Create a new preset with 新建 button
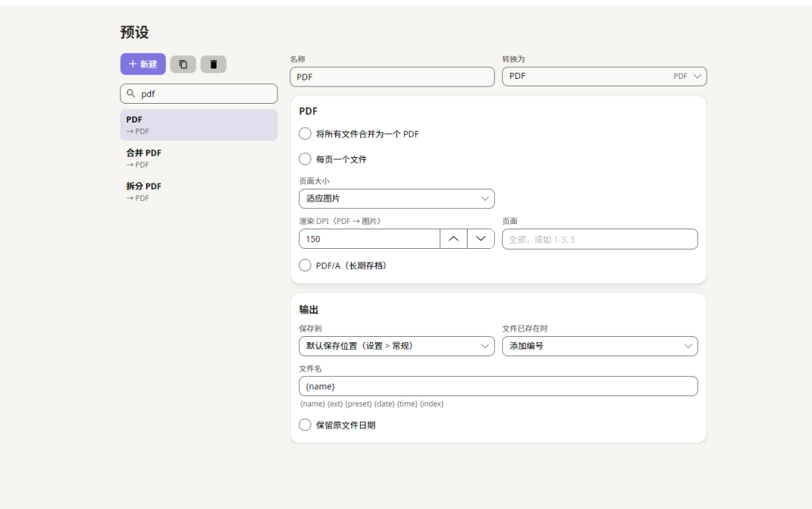 143,64
